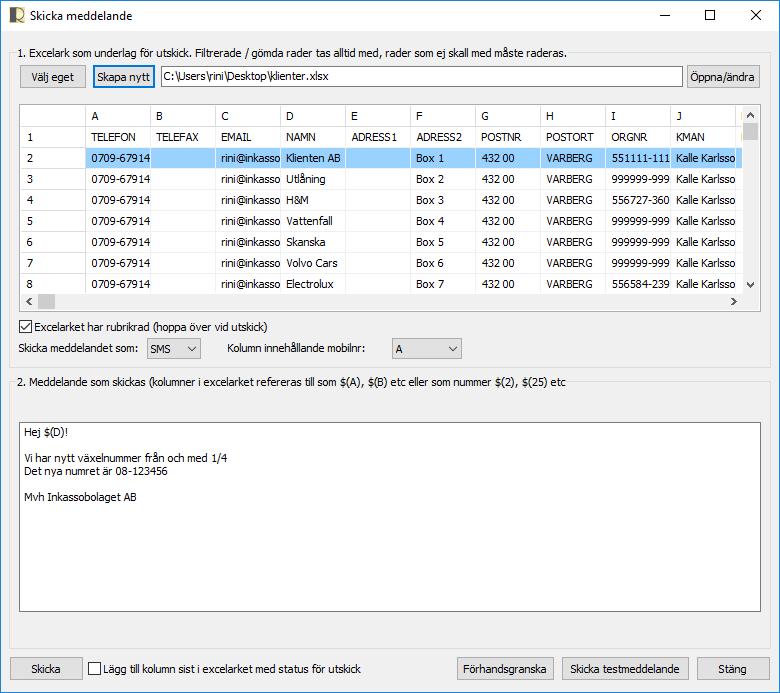Select the Box 7 cell
780x693 pixels.
coord(443,284)
